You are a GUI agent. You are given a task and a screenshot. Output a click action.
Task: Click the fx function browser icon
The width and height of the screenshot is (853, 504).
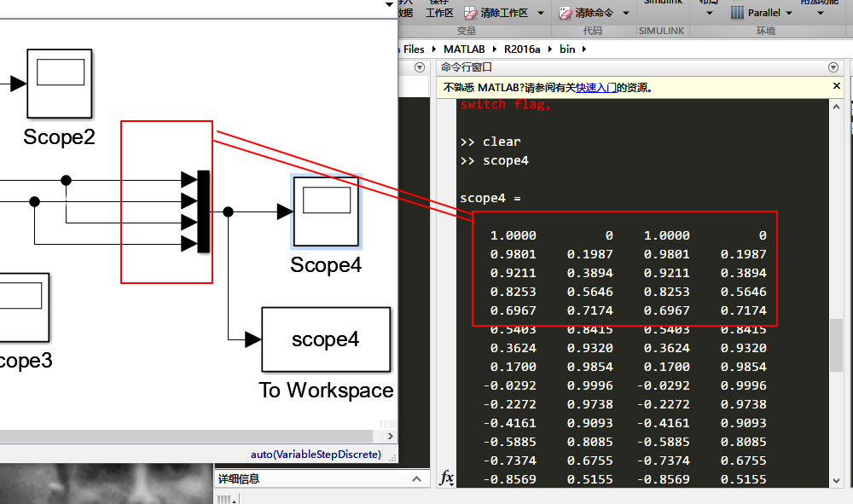click(446, 478)
